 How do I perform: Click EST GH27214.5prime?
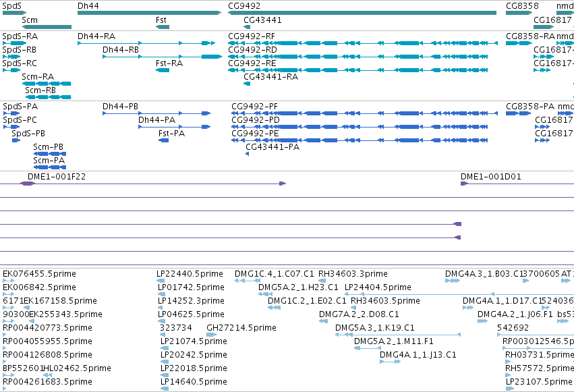pos(241,328)
